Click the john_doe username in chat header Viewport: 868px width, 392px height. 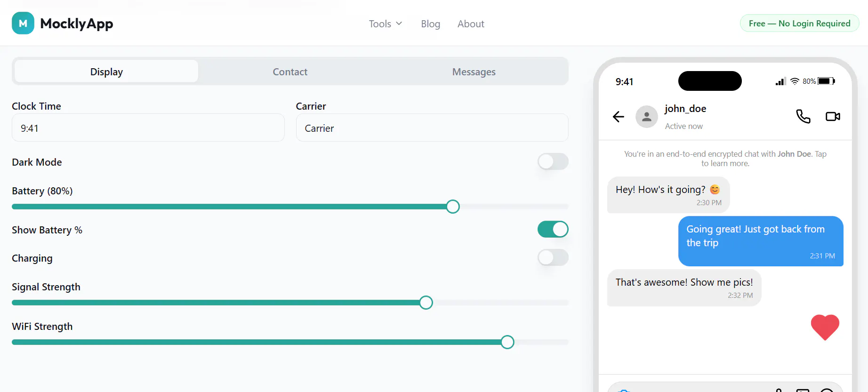pyautogui.click(x=685, y=109)
